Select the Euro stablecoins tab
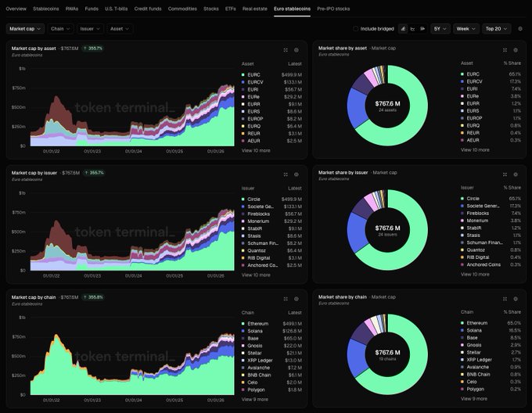532x413 pixels. (292, 9)
